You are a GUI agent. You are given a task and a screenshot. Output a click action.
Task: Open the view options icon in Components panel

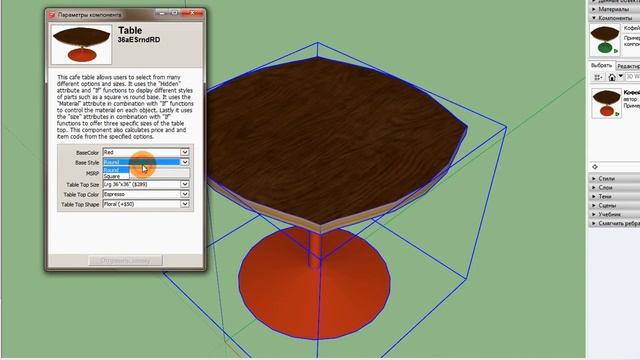coord(598,77)
